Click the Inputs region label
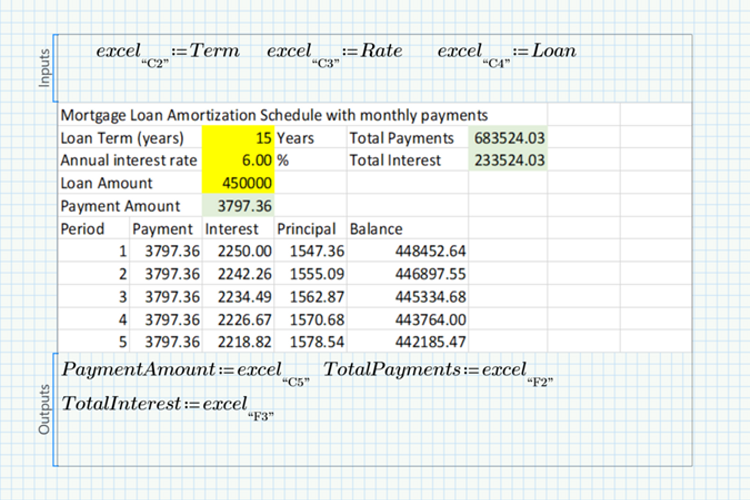The width and height of the screenshot is (750, 500). coord(44,68)
